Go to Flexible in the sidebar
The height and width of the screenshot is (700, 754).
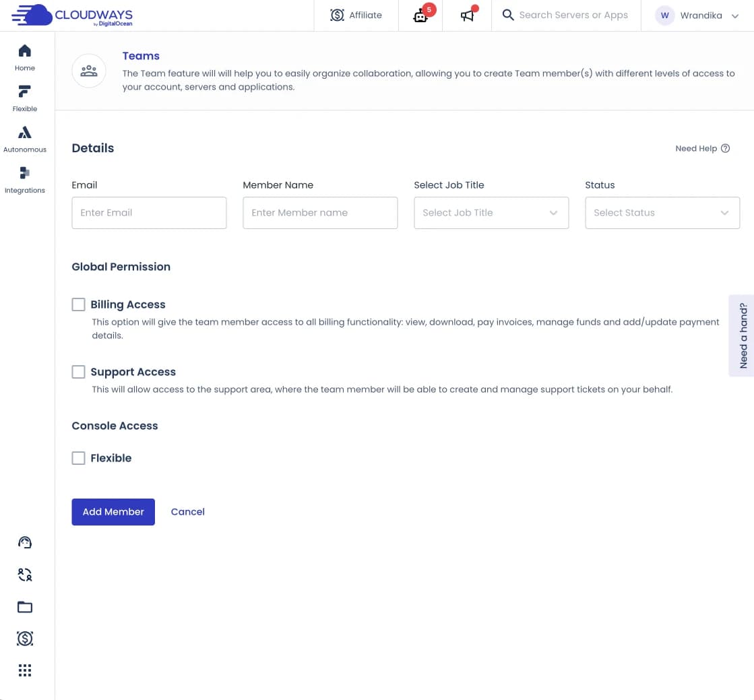pos(25,98)
